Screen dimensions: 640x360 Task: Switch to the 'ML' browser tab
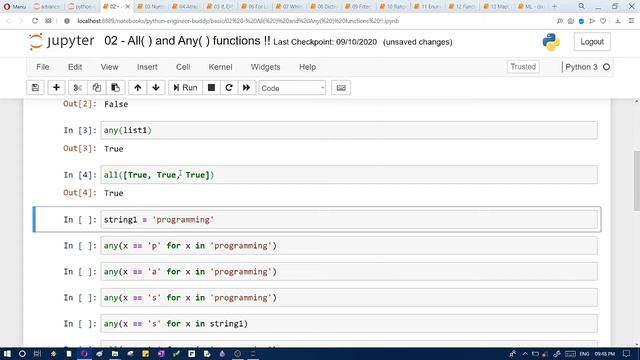tap(531, 7)
